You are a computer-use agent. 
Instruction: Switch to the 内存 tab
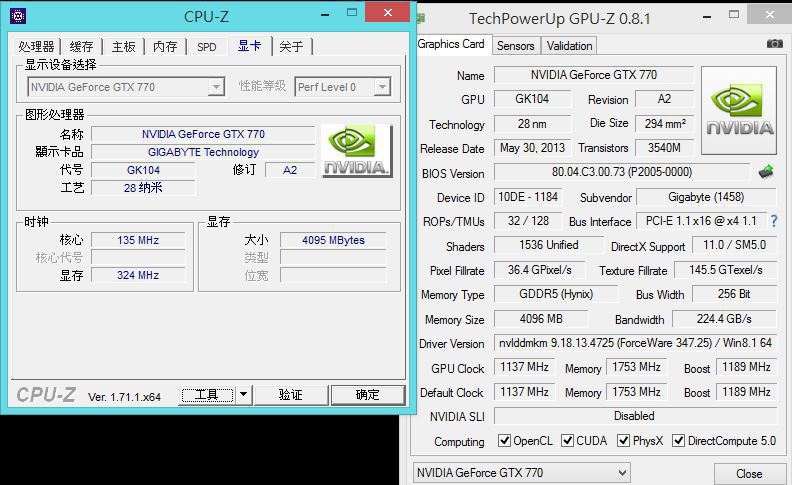point(165,47)
